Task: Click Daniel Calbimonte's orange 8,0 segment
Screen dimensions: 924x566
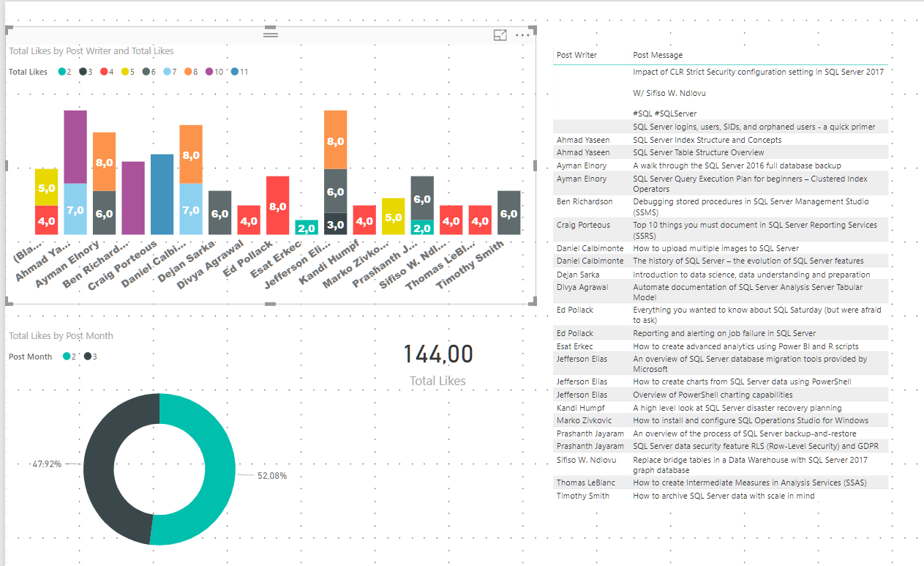Action: tap(191, 154)
